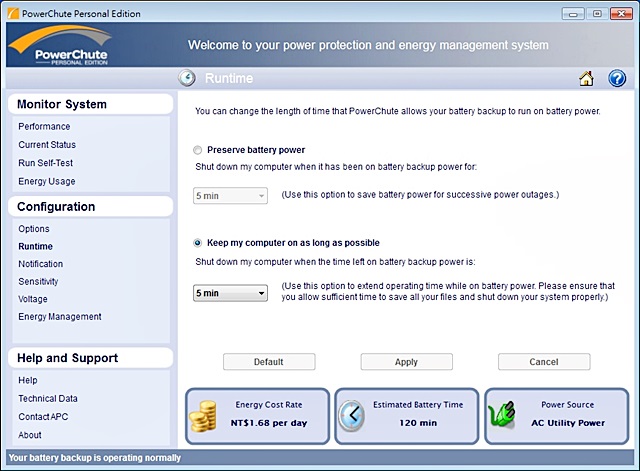Click the Cancel button

[x=544, y=362]
